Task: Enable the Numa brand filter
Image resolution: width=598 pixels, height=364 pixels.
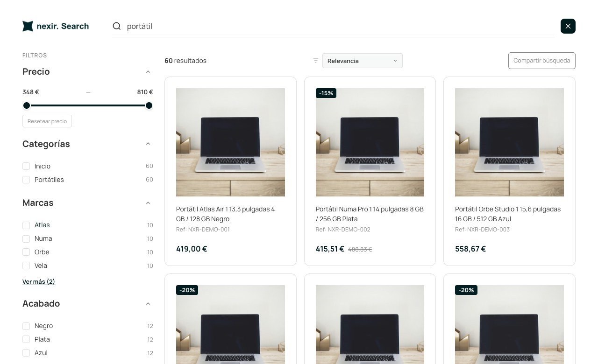Action: point(26,238)
